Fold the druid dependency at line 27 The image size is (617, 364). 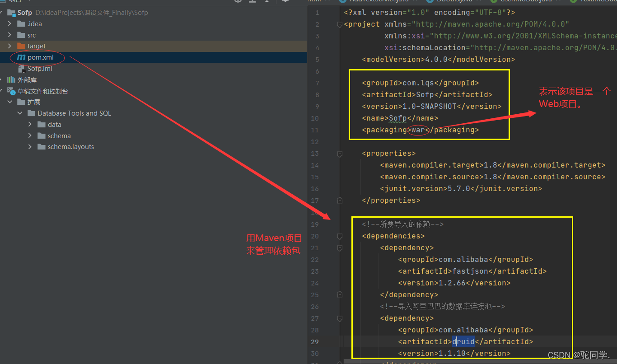340,318
